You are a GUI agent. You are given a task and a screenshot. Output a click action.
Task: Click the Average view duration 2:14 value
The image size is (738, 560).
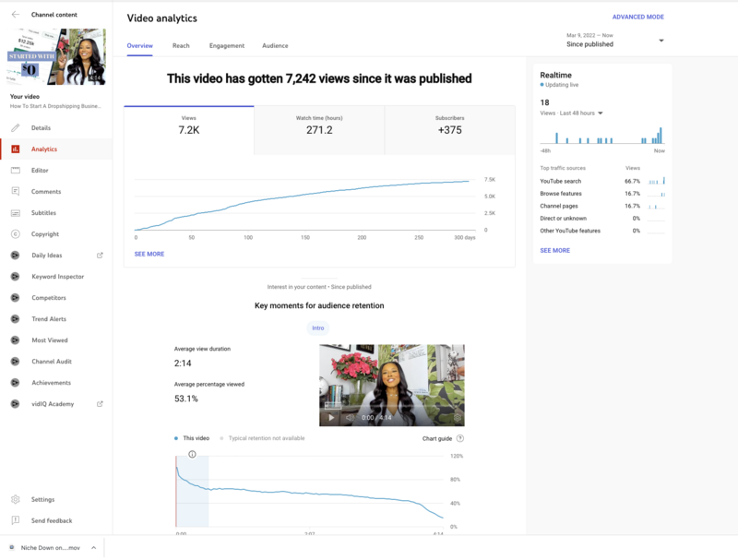click(183, 363)
